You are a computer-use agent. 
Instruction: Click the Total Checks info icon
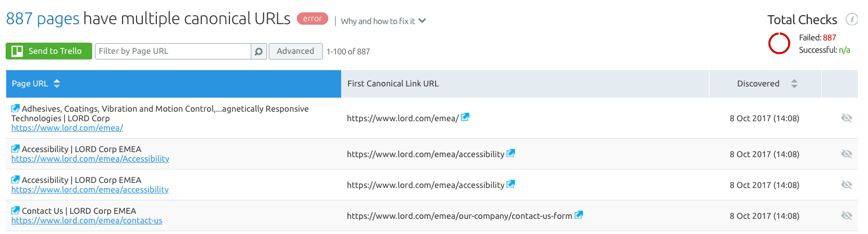[852, 20]
